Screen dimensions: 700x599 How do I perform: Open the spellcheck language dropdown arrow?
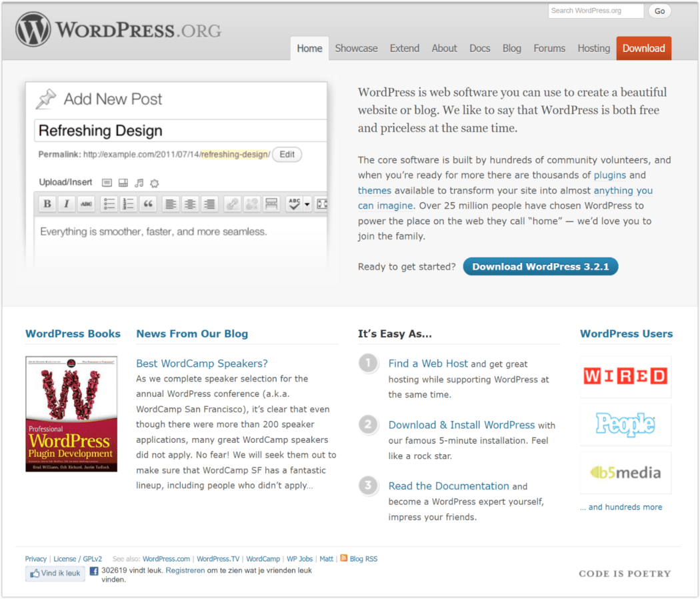[307, 204]
